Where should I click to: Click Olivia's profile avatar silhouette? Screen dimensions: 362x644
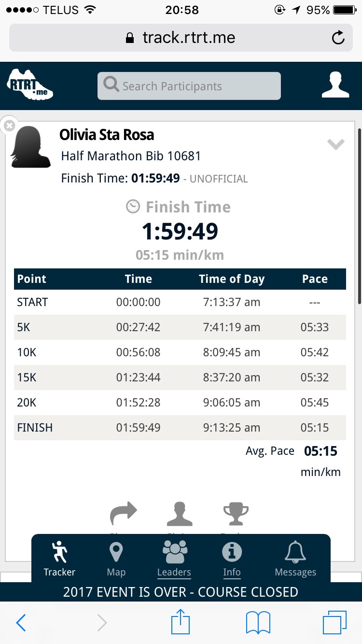coord(31,147)
